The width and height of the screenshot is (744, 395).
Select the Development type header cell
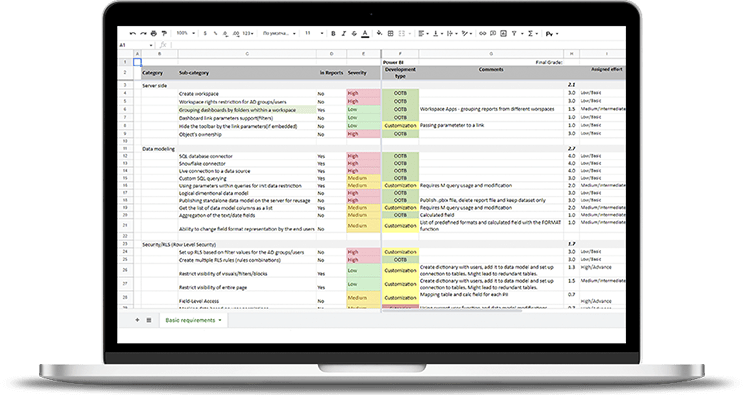(x=400, y=73)
